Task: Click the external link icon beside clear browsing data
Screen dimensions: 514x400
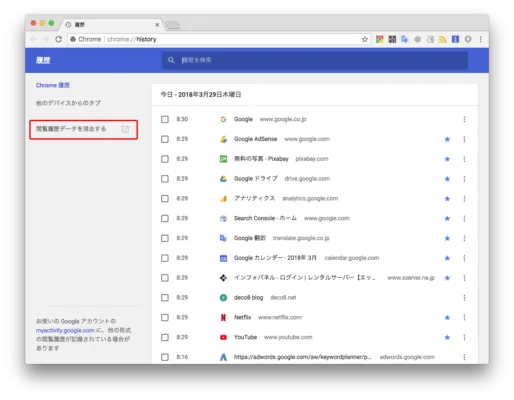Action: (x=125, y=129)
